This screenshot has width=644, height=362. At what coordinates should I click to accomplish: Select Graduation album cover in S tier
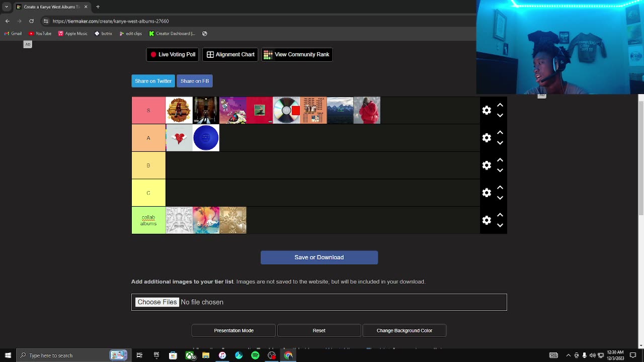click(x=233, y=110)
